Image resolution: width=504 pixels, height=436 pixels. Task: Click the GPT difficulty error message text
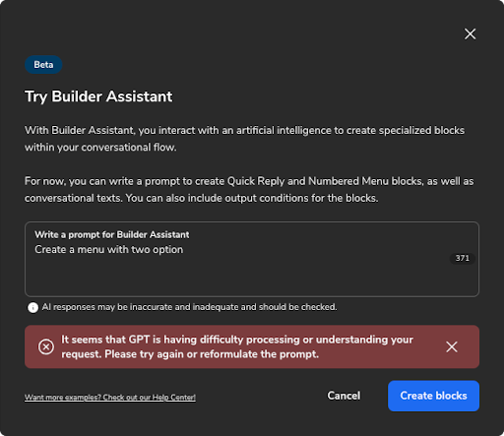pos(237,346)
